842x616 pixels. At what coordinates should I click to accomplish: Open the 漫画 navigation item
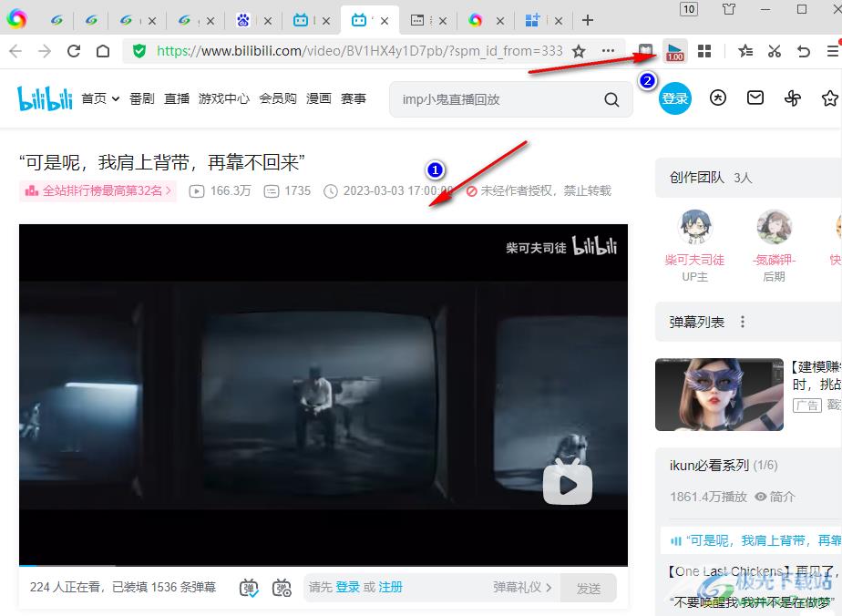(x=318, y=98)
